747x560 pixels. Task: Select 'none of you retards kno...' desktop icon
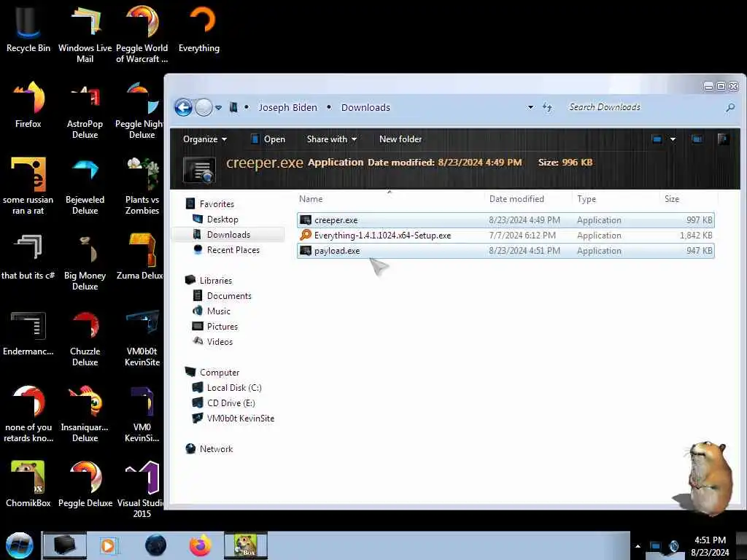[28, 414]
